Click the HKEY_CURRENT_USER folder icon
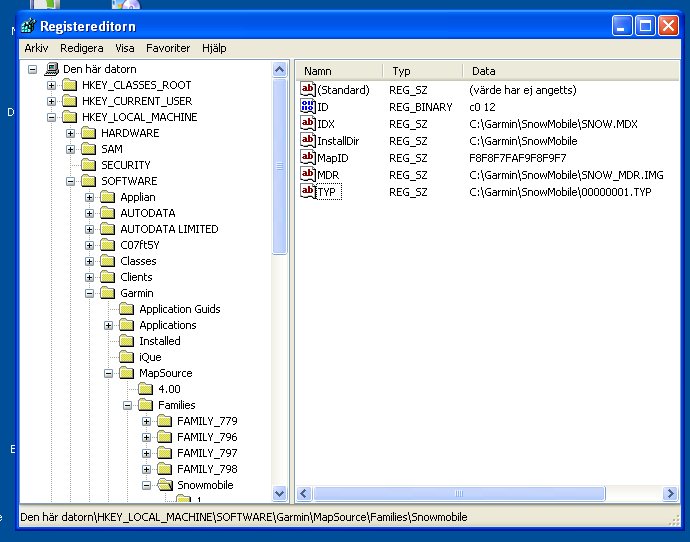The image size is (690, 542). tap(70, 101)
